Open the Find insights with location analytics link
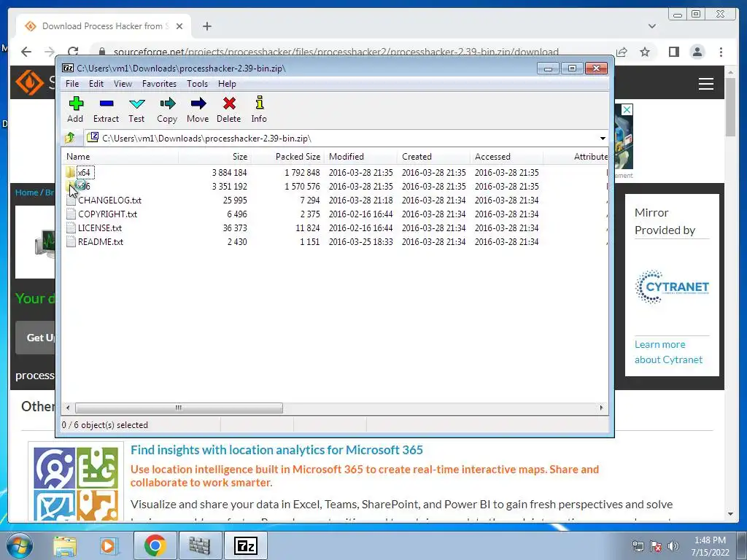The height and width of the screenshot is (560, 747). point(276,450)
